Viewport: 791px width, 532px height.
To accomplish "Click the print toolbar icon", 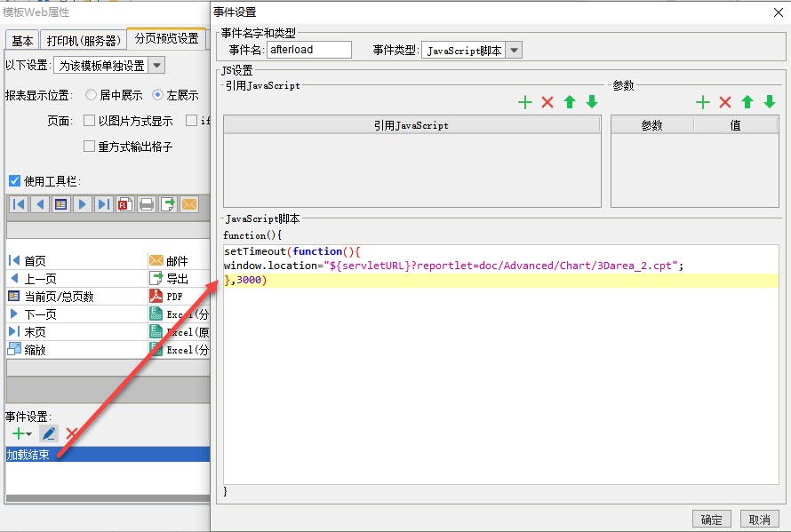I will [147, 204].
